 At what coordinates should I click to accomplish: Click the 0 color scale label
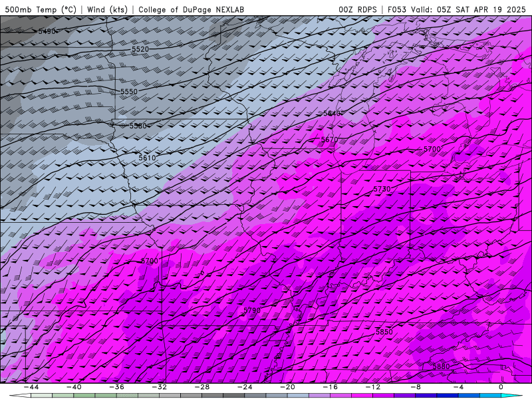[501, 387]
